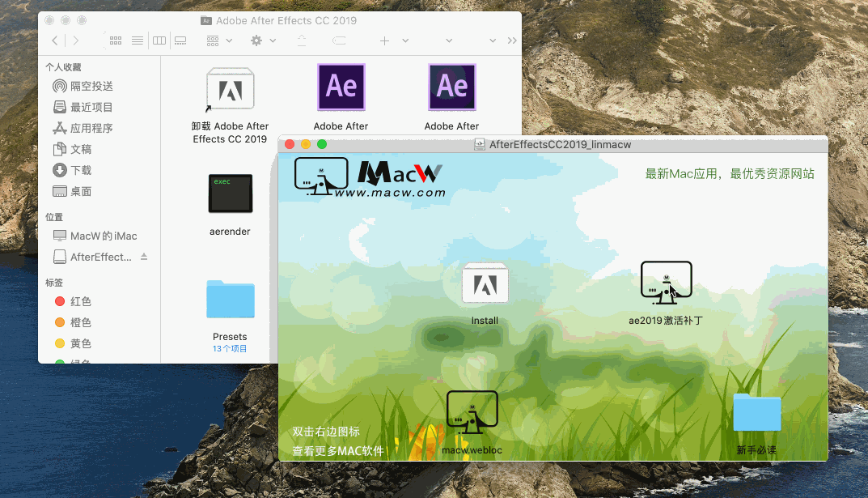Switch Finder to column view
The width and height of the screenshot is (868, 498).
pos(159,40)
